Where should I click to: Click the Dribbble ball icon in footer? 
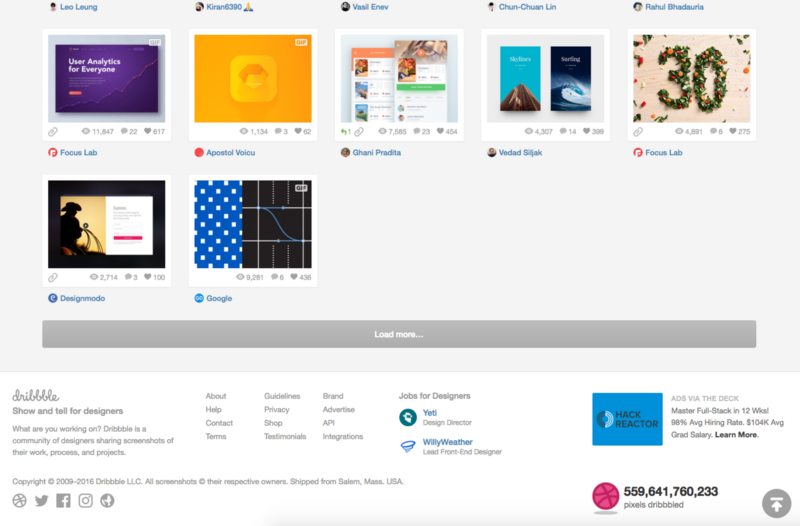pyautogui.click(x=19, y=500)
